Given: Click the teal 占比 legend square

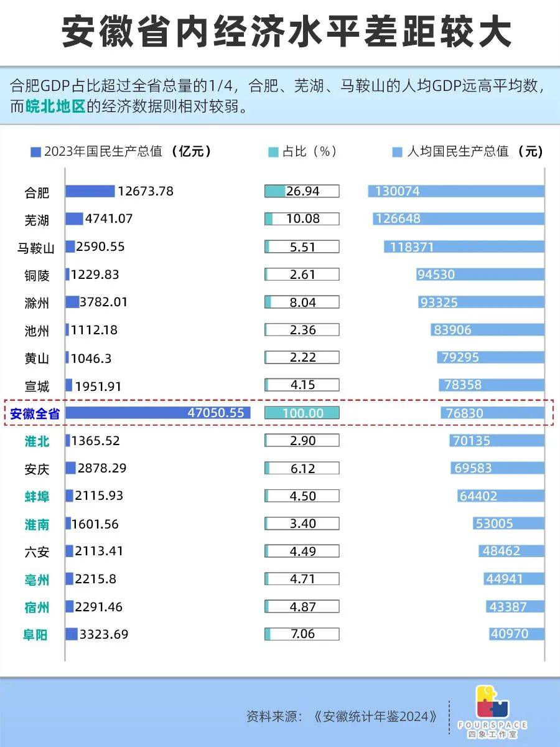Looking at the screenshot, I should pyautogui.click(x=273, y=151).
